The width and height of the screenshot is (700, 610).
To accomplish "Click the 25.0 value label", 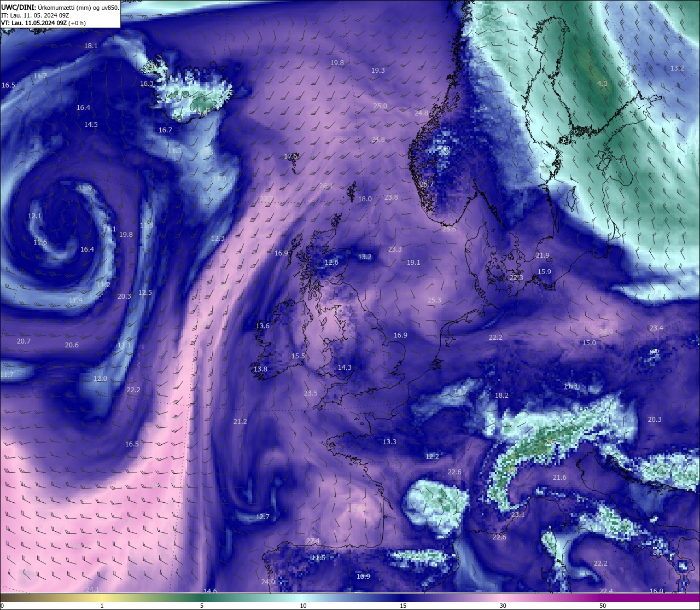I will coord(380,106).
